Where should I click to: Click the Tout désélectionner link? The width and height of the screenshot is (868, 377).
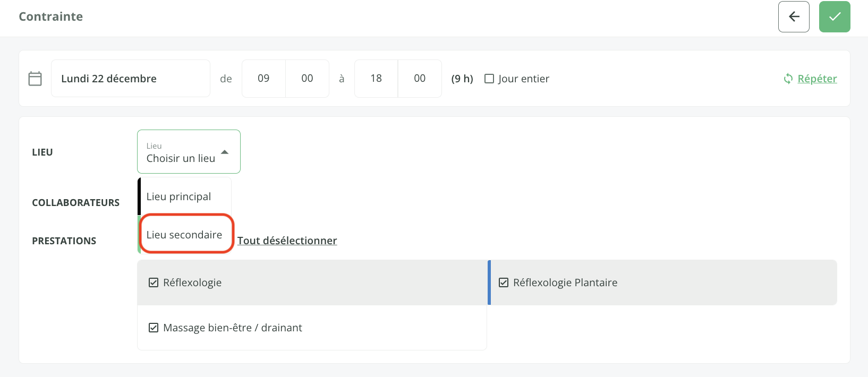pos(287,241)
